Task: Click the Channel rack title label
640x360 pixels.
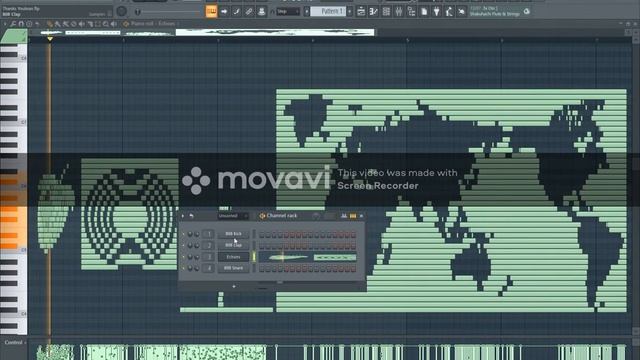Action: coord(282,216)
